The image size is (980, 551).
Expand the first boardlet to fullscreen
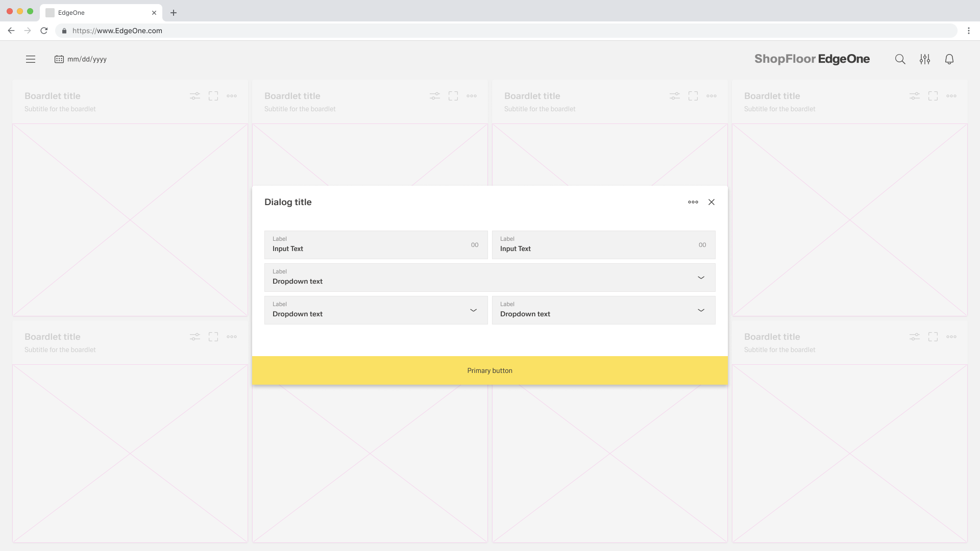[213, 96]
